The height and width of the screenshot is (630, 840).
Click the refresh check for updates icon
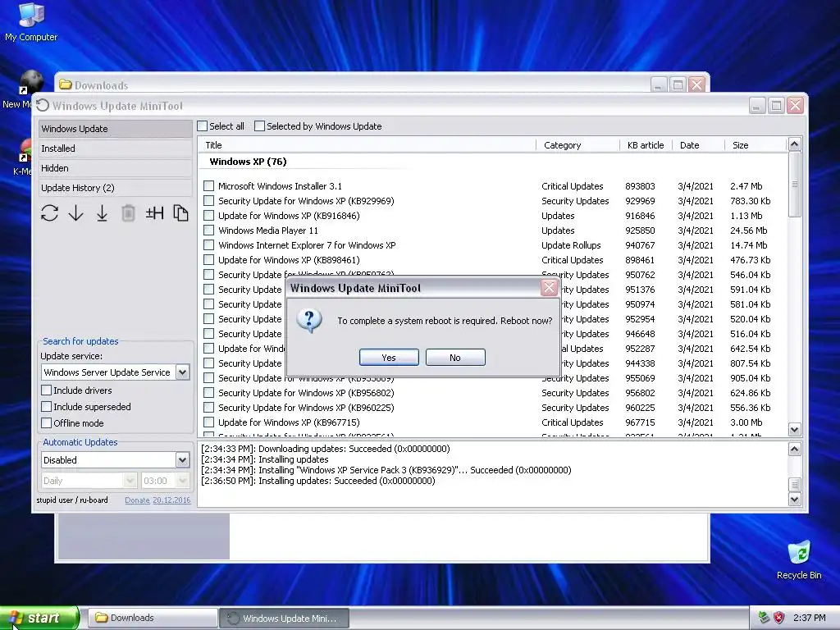point(49,213)
